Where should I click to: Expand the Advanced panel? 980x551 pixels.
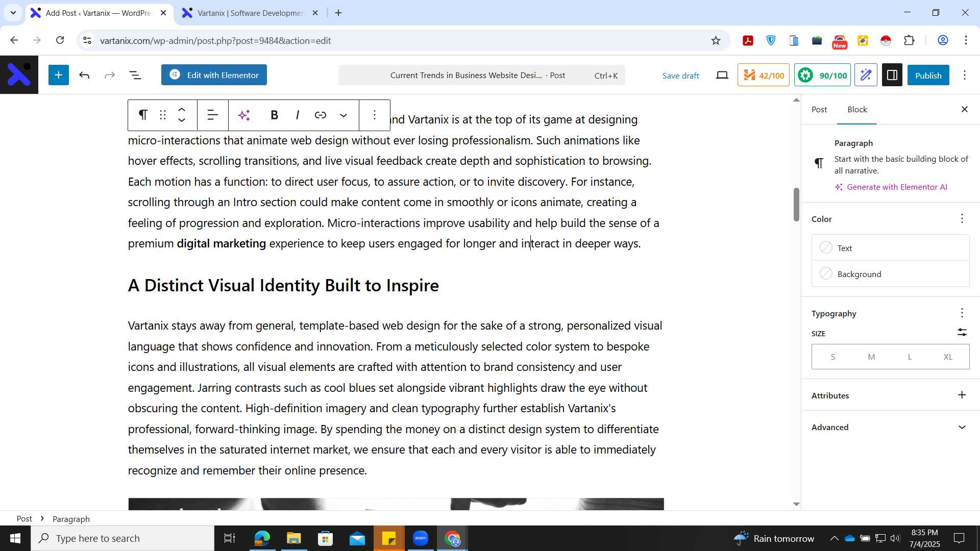point(890,428)
